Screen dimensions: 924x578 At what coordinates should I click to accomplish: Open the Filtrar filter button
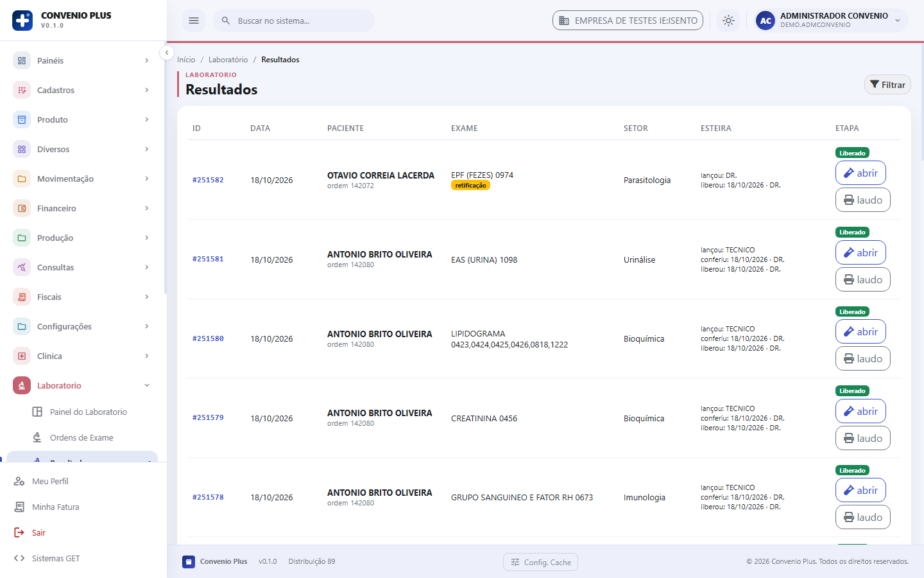887,85
